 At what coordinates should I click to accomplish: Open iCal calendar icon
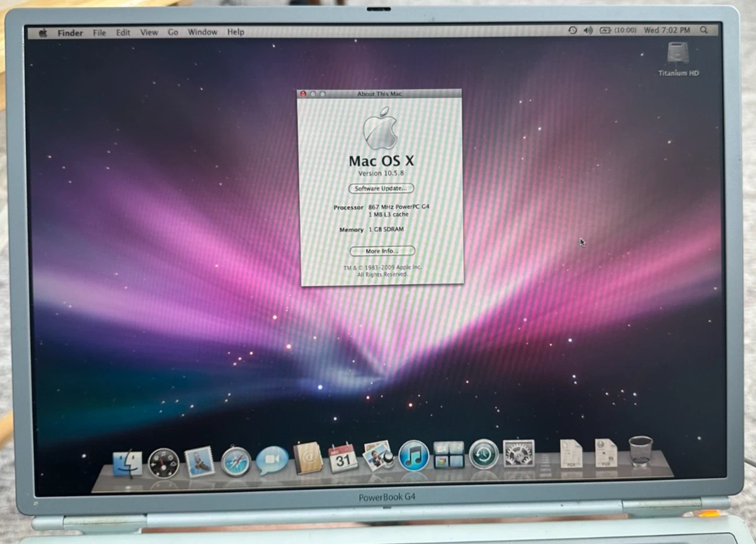click(343, 458)
